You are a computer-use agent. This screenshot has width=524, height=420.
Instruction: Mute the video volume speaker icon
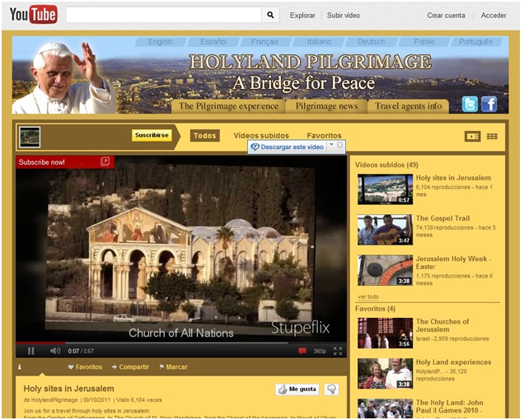tap(55, 351)
